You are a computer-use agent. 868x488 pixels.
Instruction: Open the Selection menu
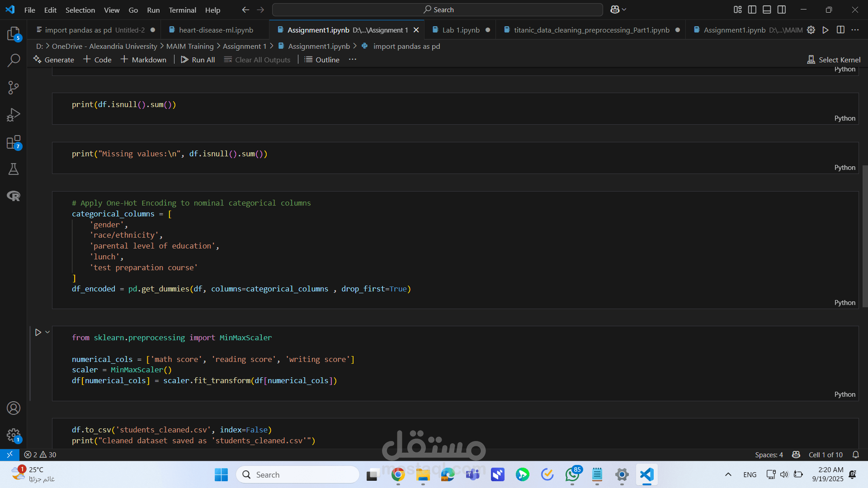[x=80, y=10]
